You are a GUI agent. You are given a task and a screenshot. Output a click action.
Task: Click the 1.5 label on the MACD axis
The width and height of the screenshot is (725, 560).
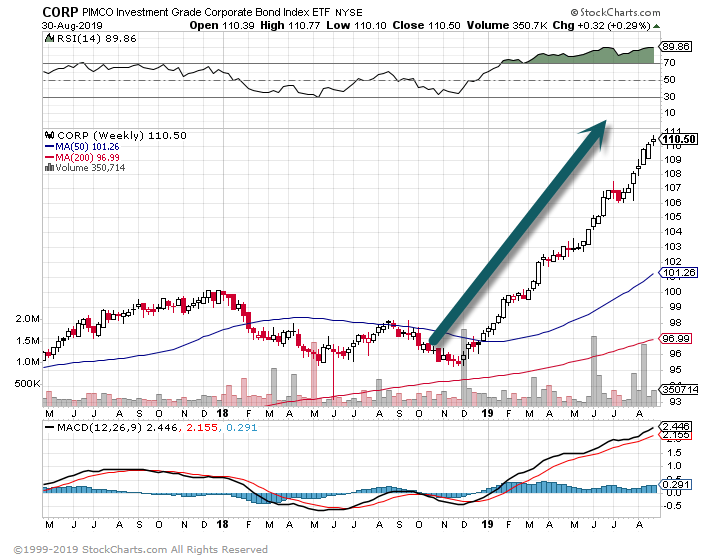tap(675, 453)
